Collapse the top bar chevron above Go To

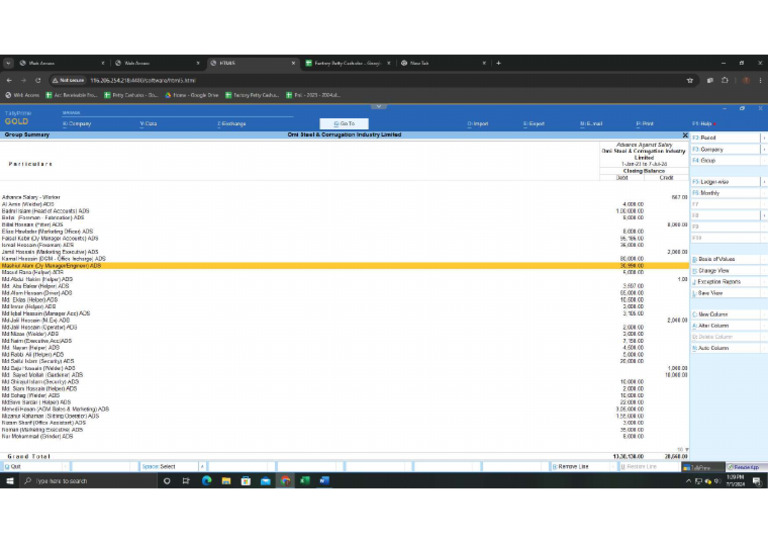point(379,106)
